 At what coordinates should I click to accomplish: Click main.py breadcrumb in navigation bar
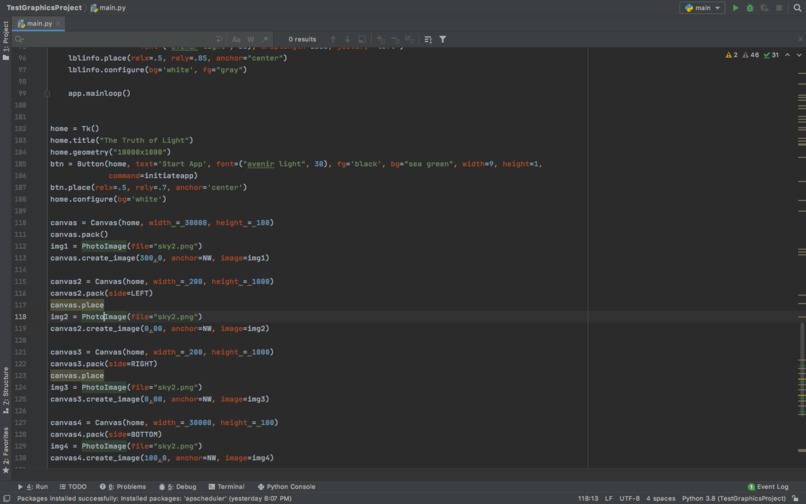coord(108,8)
